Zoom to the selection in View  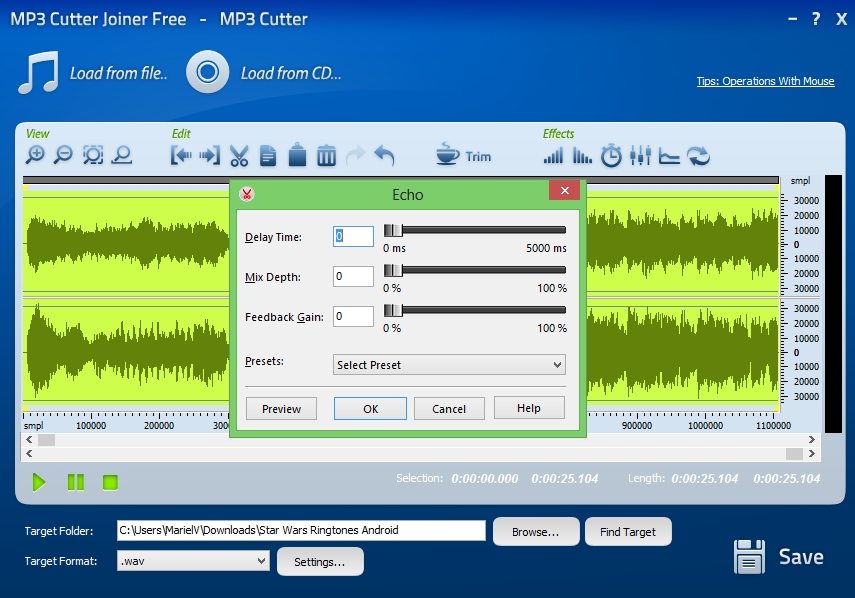pyautogui.click(x=93, y=155)
